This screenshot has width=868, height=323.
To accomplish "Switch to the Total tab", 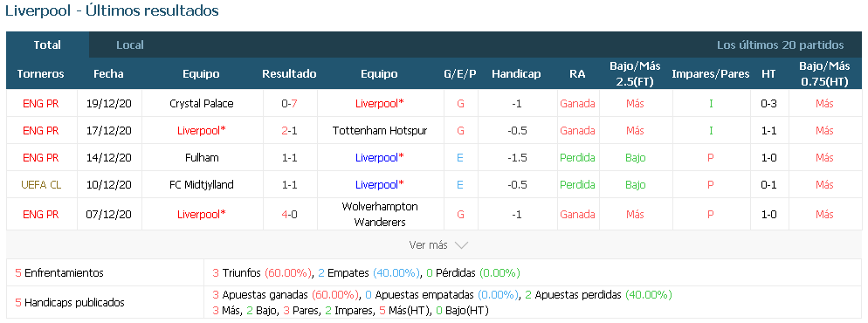I will click(47, 45).
